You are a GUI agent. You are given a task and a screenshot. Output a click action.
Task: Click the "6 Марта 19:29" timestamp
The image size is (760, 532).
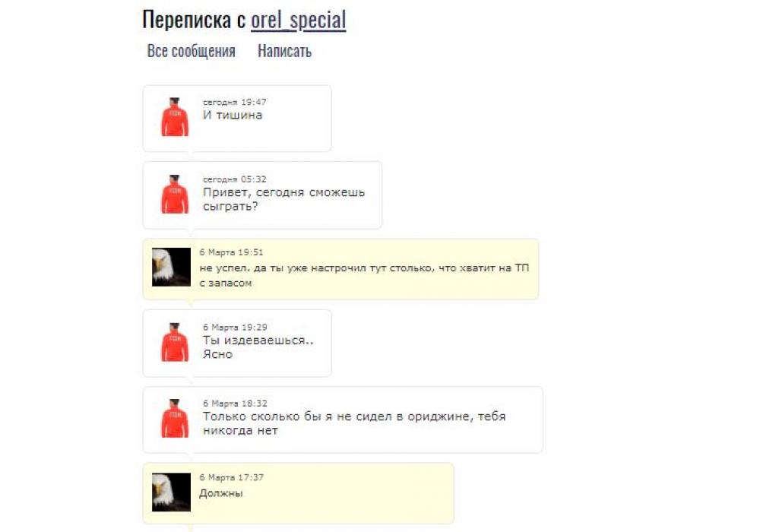pos(235,327)
